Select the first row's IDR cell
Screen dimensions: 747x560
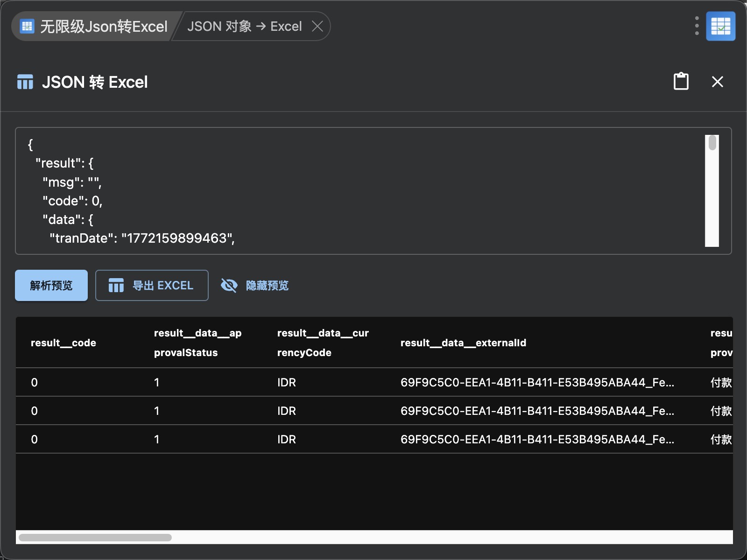point(287,383)
